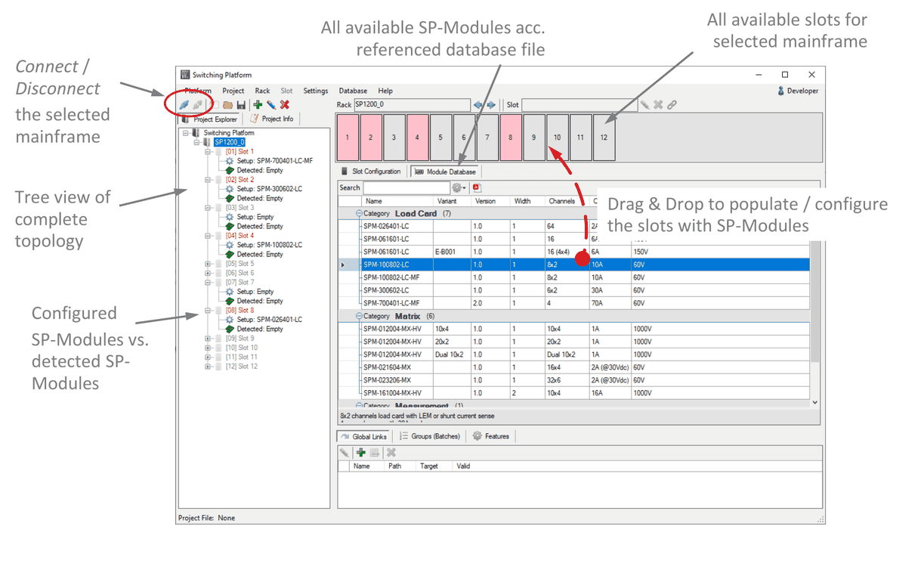Sort module table by Name column
This screenshot has width=924, height=579.
(397, 201)
